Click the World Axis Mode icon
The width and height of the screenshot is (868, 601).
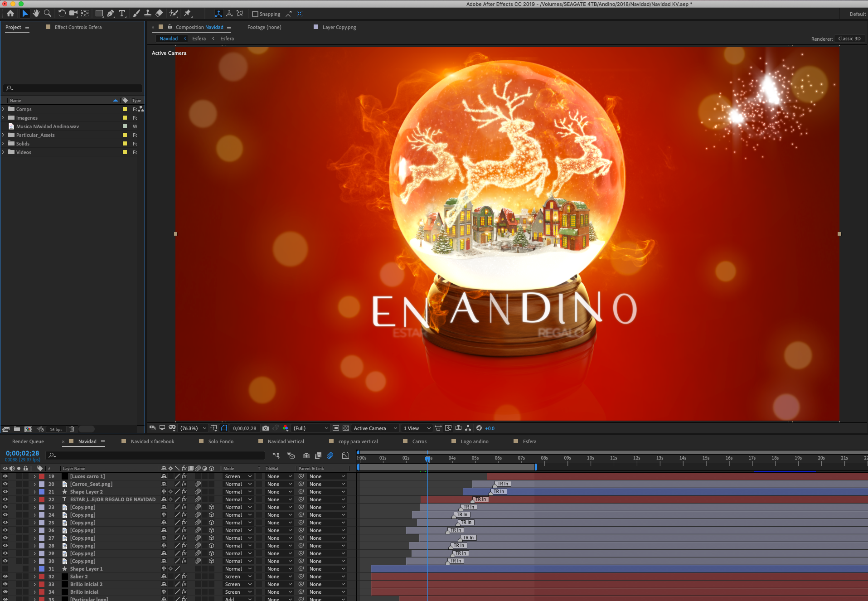pyautogui.click(x=229, y=14)
